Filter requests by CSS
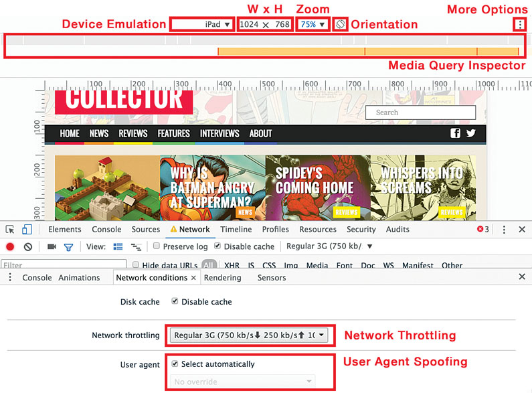This screenshot has height=393, width=532. point(269,265)
